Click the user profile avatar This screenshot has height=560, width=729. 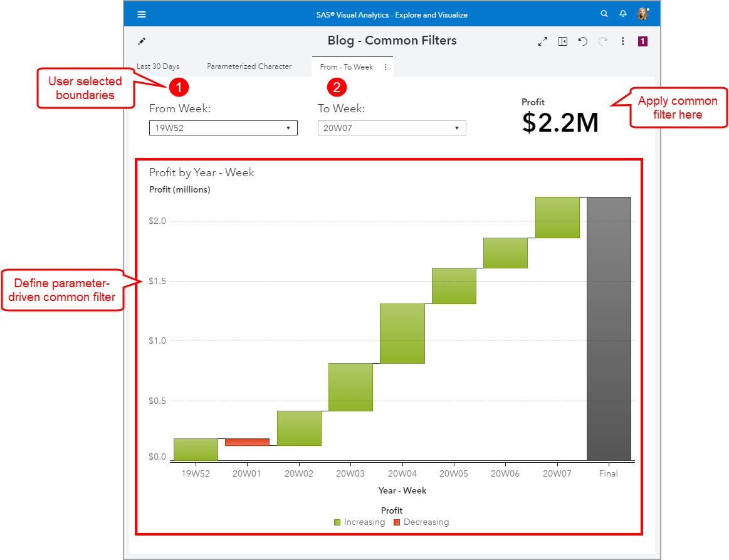coord(641,13)
